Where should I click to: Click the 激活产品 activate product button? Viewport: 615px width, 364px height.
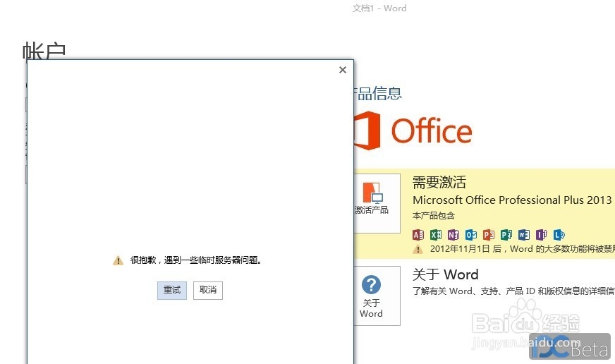click(376, 204)
